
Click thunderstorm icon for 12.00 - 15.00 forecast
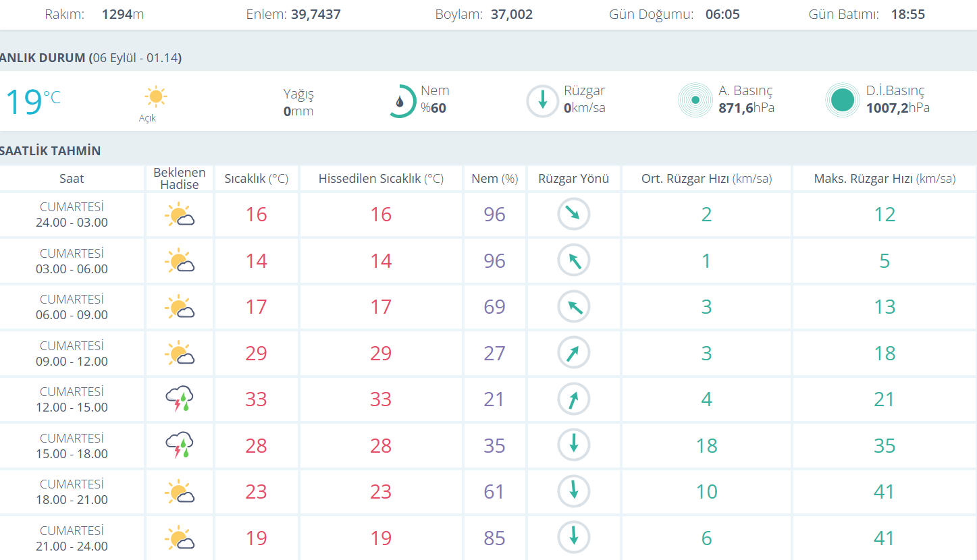pyautogui.click(x=180, y=399)
